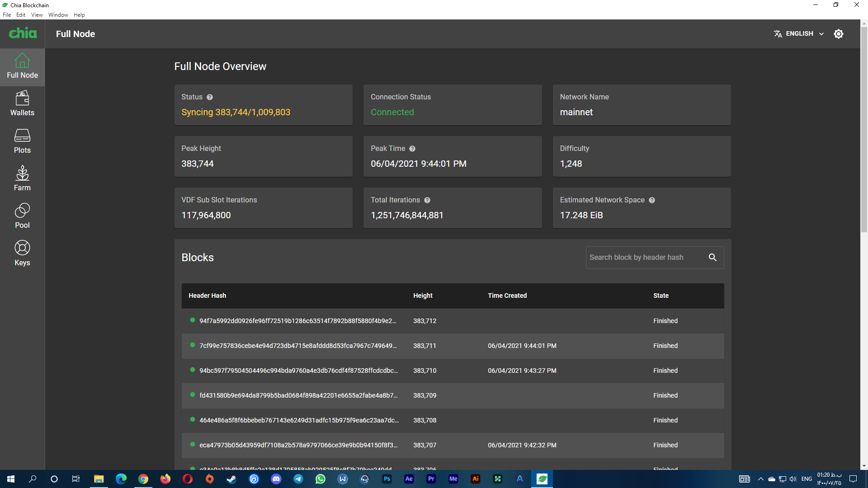Open the Wallets sidebar section
868x488 pixels.
pyautogui.click(x=22, y=104)
